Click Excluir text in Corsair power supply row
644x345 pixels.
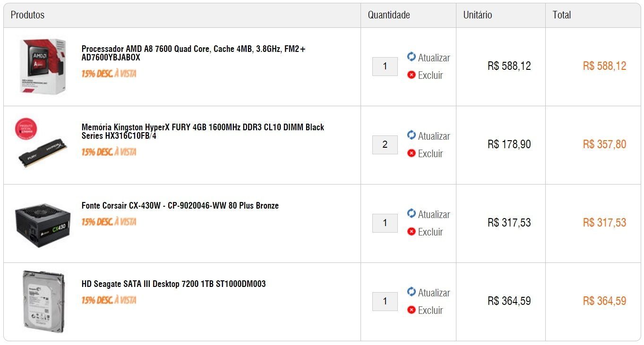coord(430,232)
